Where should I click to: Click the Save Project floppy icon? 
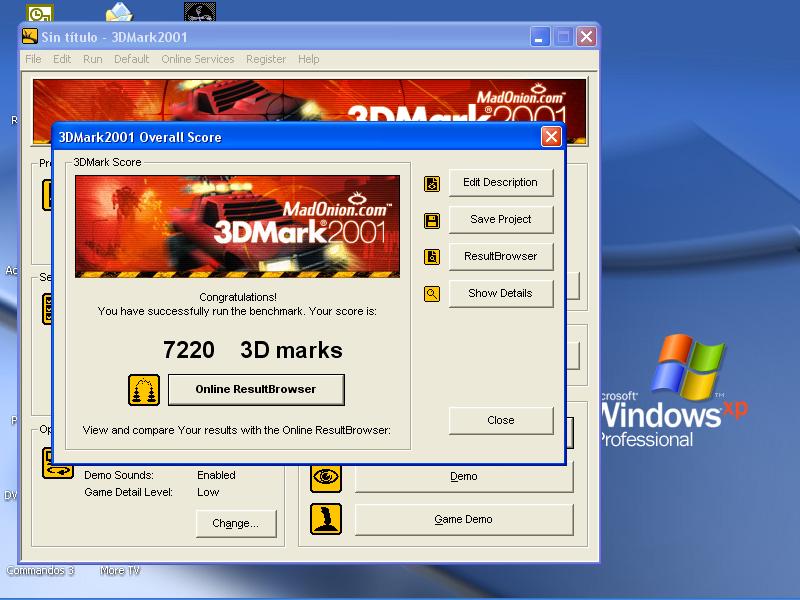432,220
